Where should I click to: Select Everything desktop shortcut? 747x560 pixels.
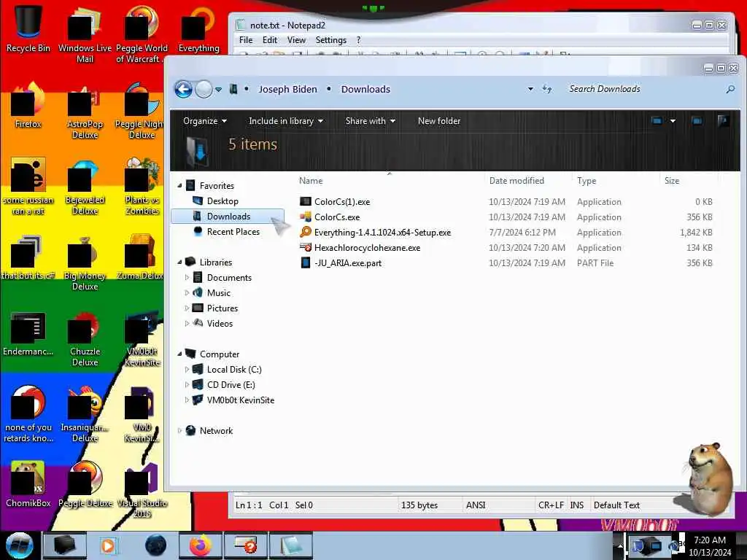(x=198, y=28)
